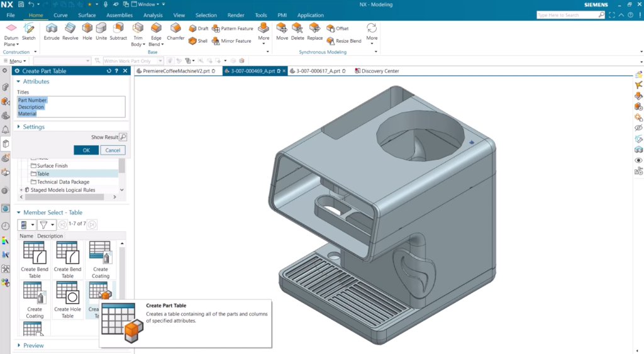Reset the Create Part Table dialog

pos(109,70)
